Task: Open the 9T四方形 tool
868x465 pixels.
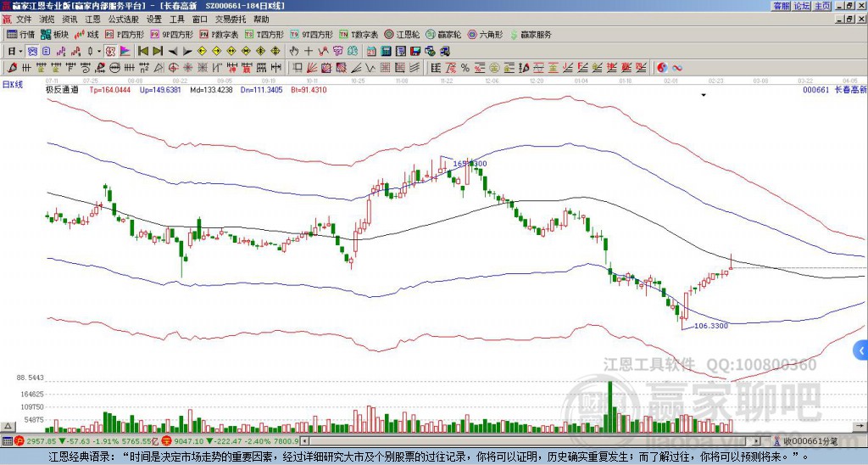Action: [311, 34]
